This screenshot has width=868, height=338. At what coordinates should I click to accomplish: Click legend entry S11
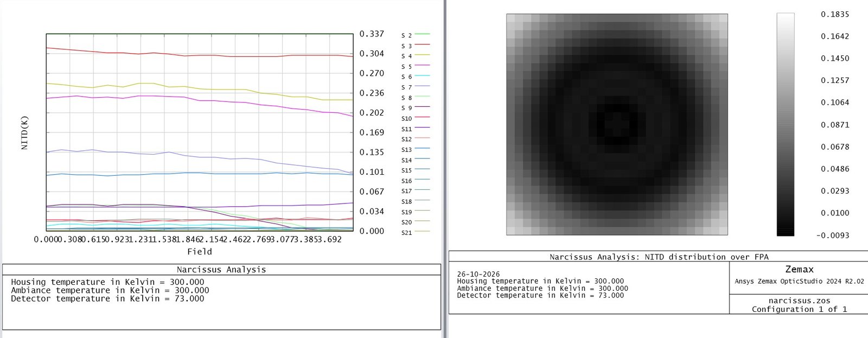(x=416, y=129)
